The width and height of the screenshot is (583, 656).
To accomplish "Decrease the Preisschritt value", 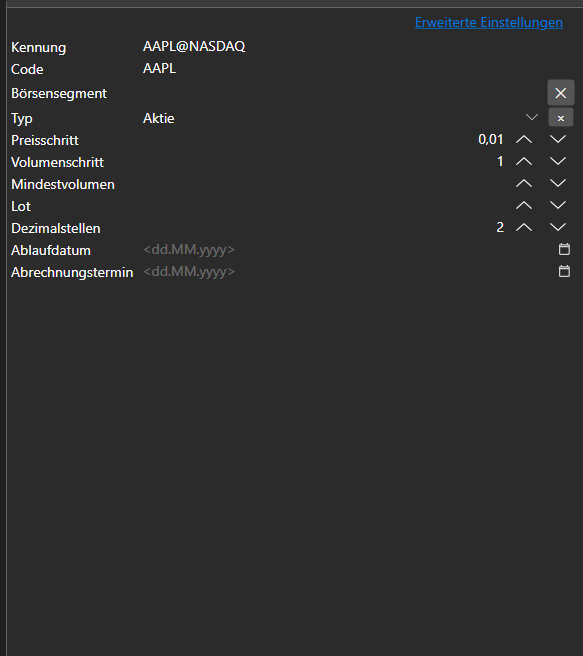I will [x=558, y=140].
